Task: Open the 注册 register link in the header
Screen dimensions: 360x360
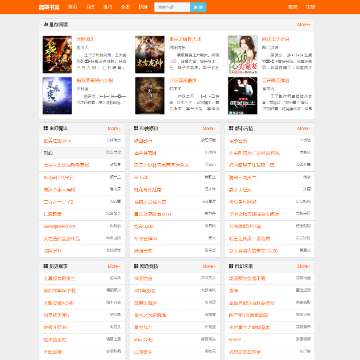Action: [x=310, y=7]
